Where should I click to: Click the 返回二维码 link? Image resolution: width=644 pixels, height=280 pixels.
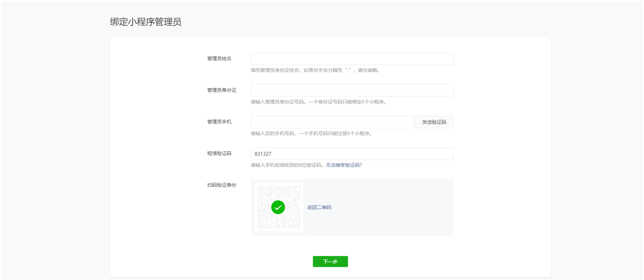click(x=319, y=207)
